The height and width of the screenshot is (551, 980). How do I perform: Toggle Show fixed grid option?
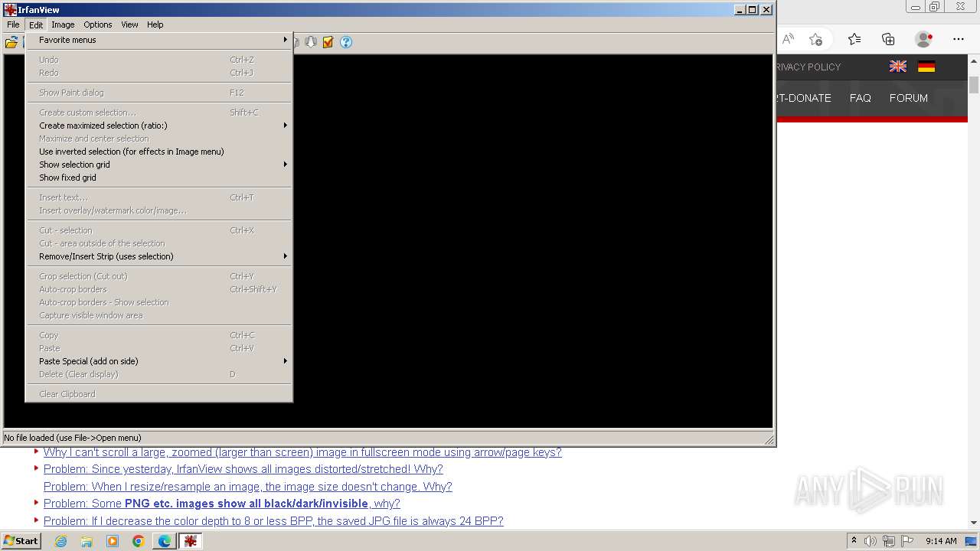(159, 178)
